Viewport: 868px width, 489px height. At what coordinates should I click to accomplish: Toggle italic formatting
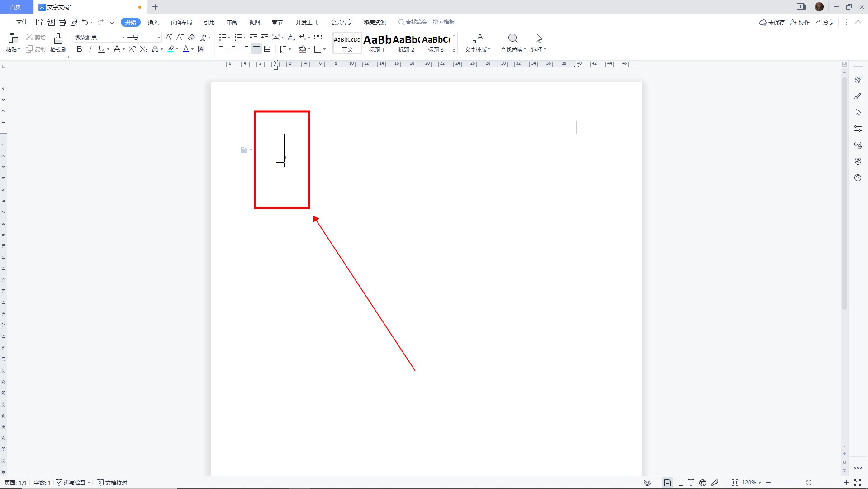tap(90, 49)
